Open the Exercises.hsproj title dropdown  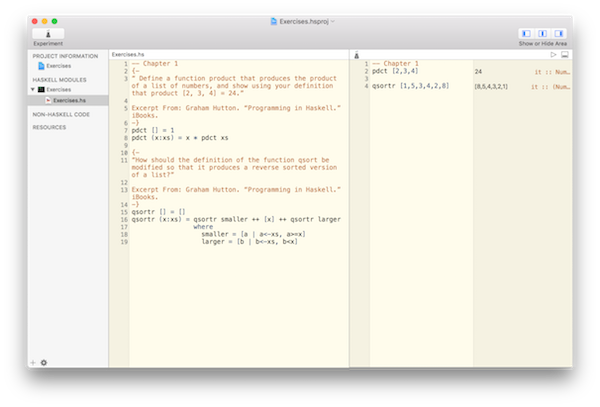[333, 21]
